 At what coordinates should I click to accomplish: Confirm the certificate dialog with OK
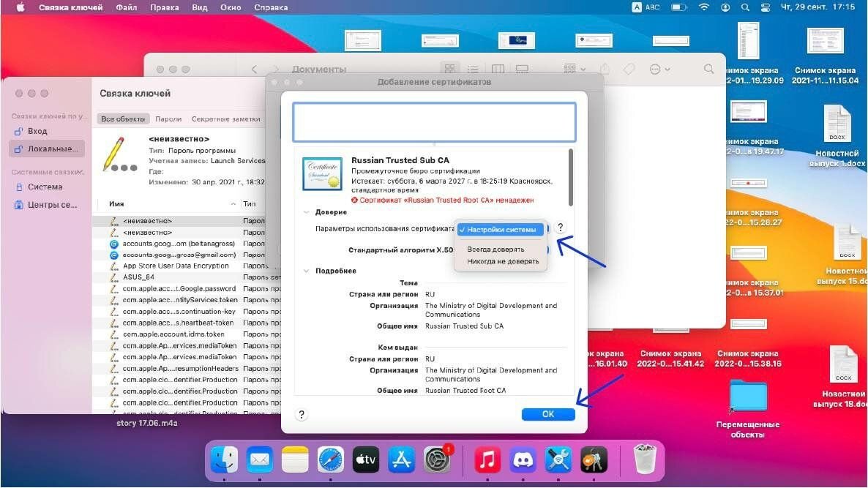[548, 414]
